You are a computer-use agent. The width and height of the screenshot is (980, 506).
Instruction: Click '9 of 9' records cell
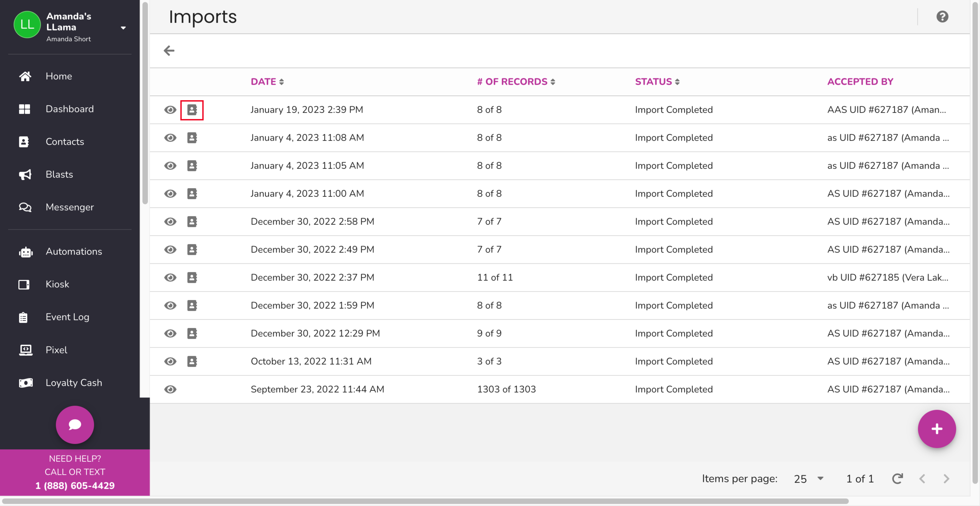tap(489, 333)
